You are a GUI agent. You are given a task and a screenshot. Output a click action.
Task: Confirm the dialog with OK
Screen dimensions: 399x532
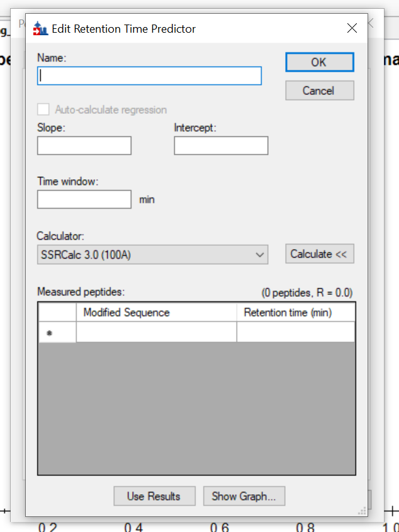[x=319, y=62]
